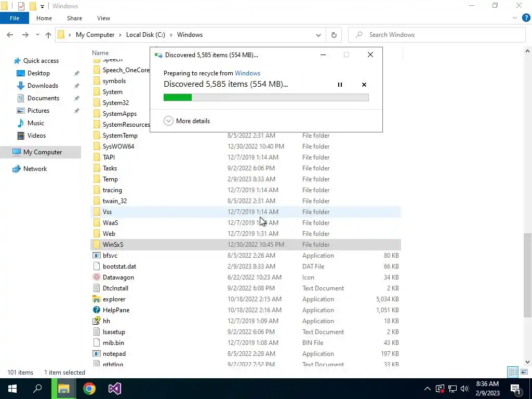Click the network tray icon

click(x=453, y=389)
